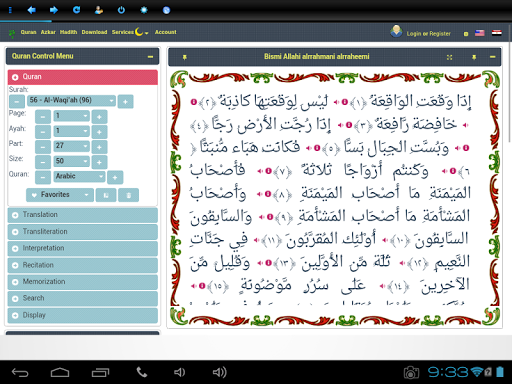The image size is (512, 384).
Task: Tap the Android volume up icon
Action: pyautogui.click(x=220, y=372)
